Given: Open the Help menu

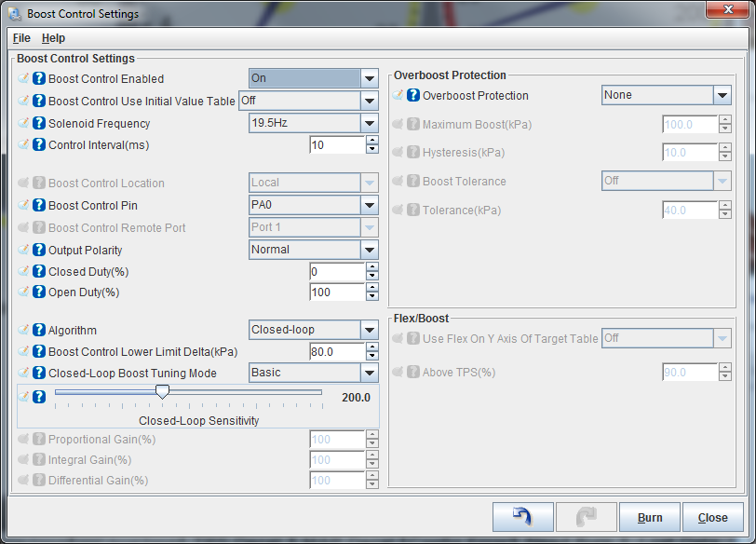Looking at the screenshot, I should (53, 38).
